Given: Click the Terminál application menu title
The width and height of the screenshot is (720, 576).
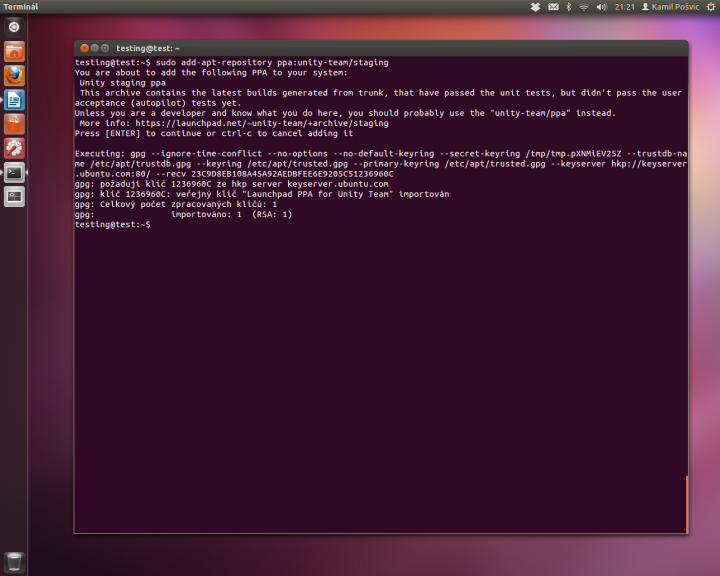Looking at the screenshot, I should (21, 7).
